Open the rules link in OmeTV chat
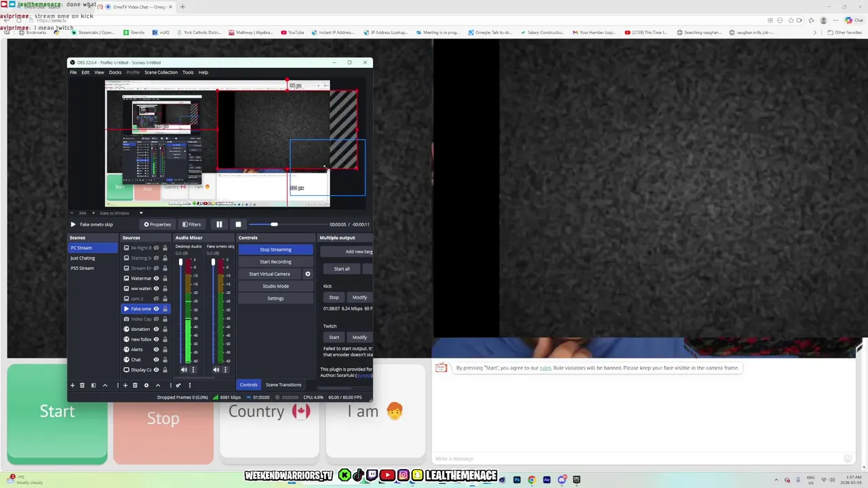Screen dimensions: 868x488 [545, 368]
